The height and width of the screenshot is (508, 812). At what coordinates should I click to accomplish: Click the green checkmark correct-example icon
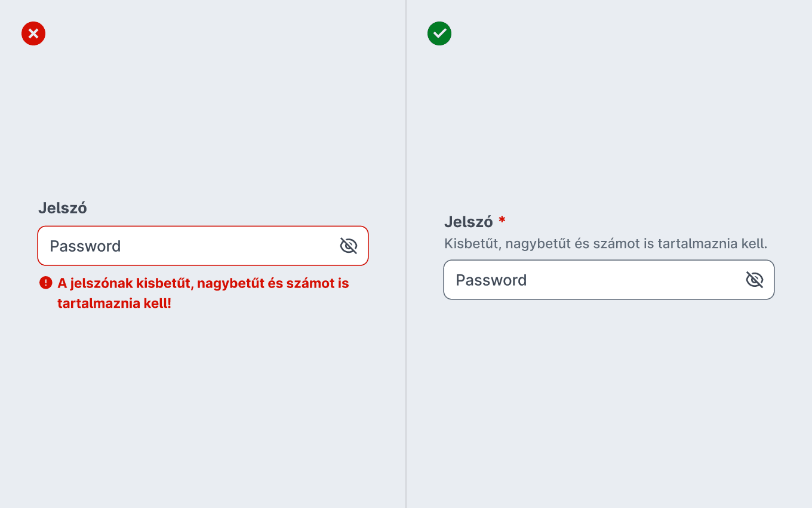tap(439, 33)
